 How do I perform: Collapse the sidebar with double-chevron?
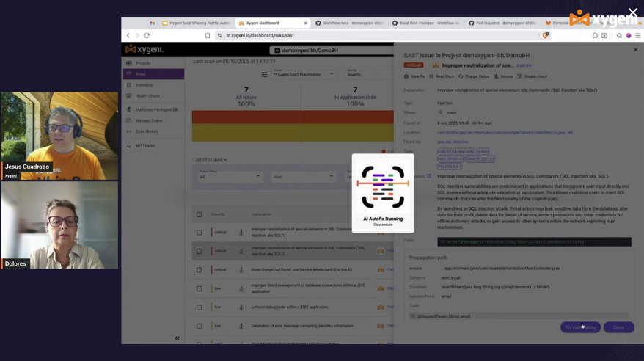[177, 338]
